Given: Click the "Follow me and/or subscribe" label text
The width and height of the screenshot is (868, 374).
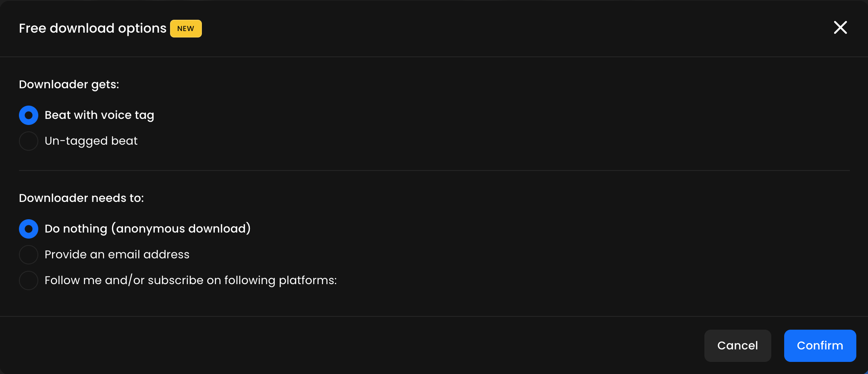Looking at the screenshot, I should pyautogui.click(x=191, y=280).
